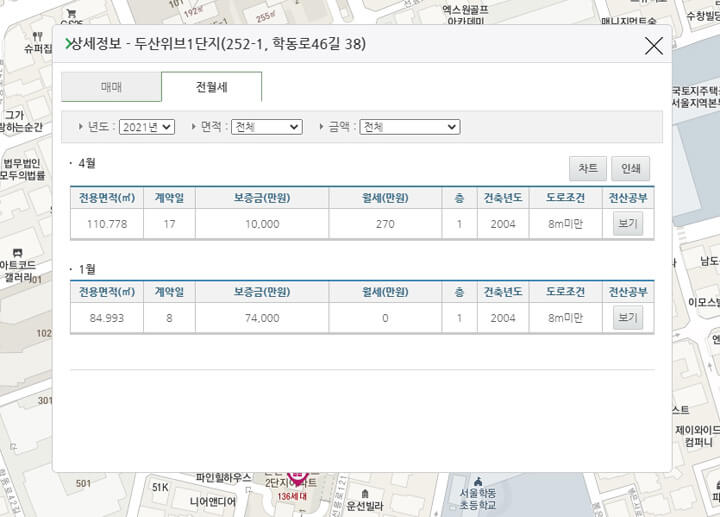Viewport: 720px width, 517px height.
Task: Click the 차트 button
Action: [588, 169]
